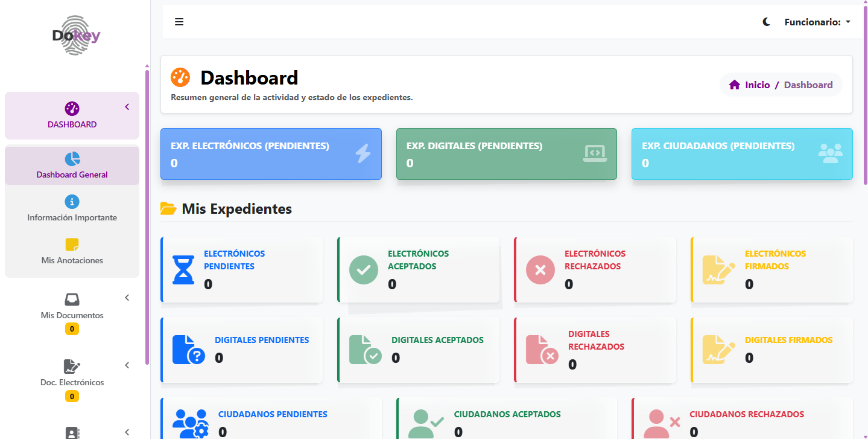Click the home icon in the breadcrumb
This screenshot has height=439, width=868.
click(734, 85)
